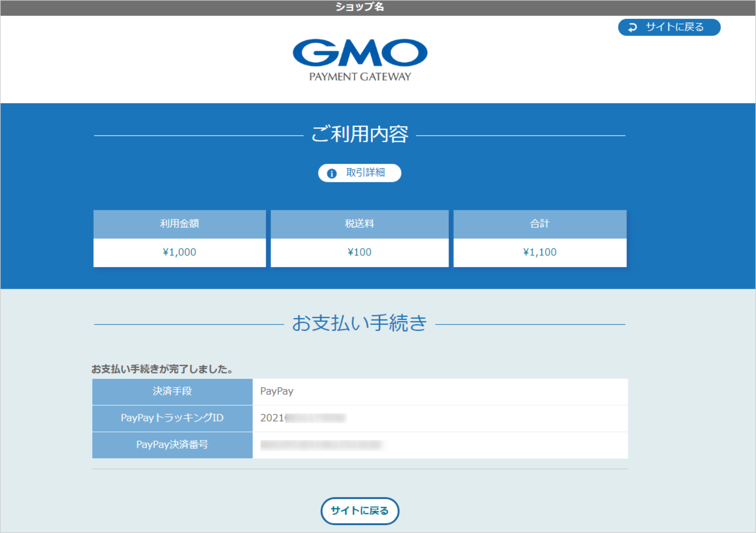The height and width of the screenshot is (533, 756).
Task: Click the ¥100 tax and shipping cell
Action: click(360, 252)
